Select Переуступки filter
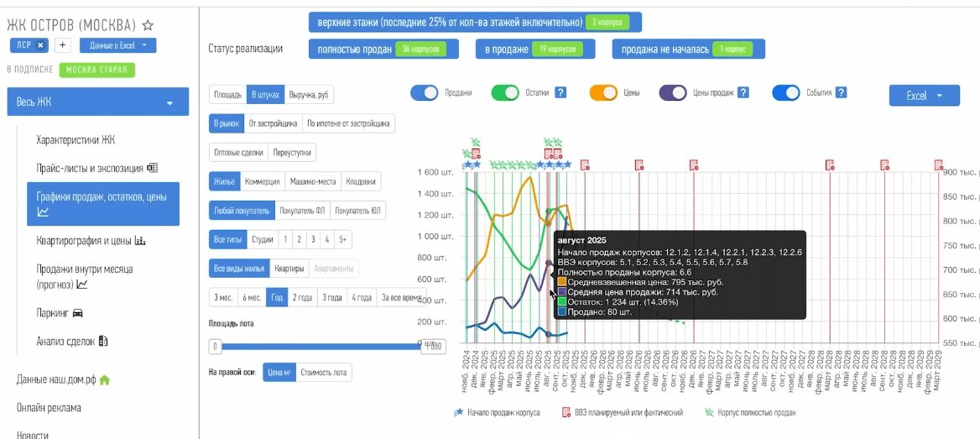The image size is (980, 439). (292, 152)
